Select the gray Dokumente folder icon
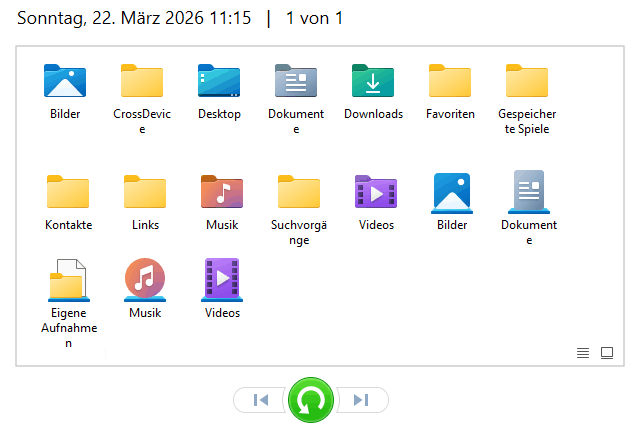The width and height of the screenshot is (633, 431). coord(296,81)
